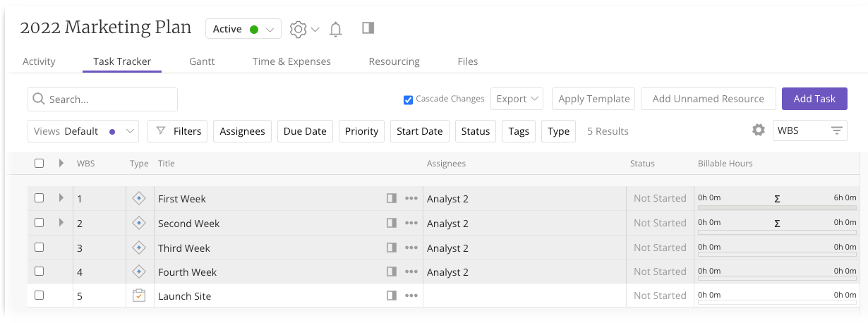
Task: Open the WBS sort dropdown
Action: 810,130
